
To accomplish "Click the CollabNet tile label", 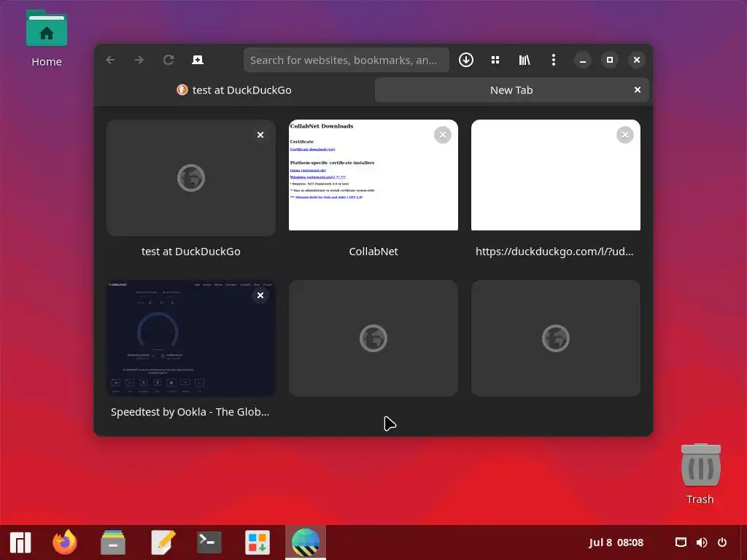I will click(x=373, y=252).
